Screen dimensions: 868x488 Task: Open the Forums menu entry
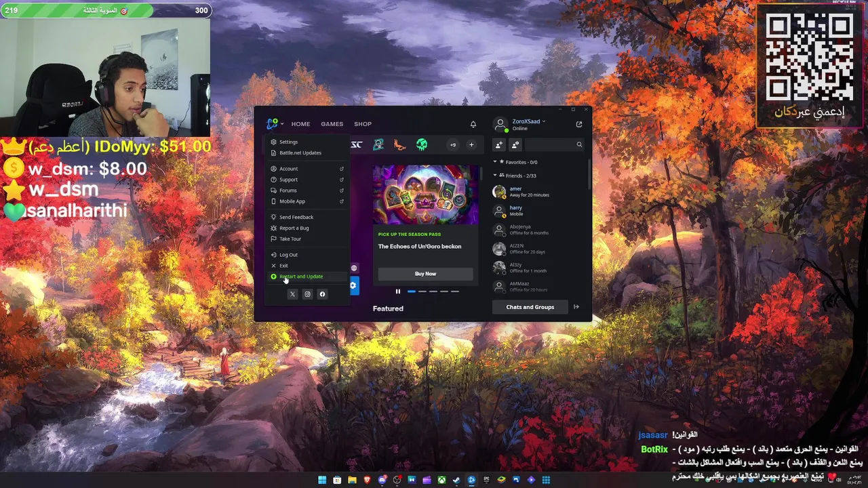click(x=307, y=190)
